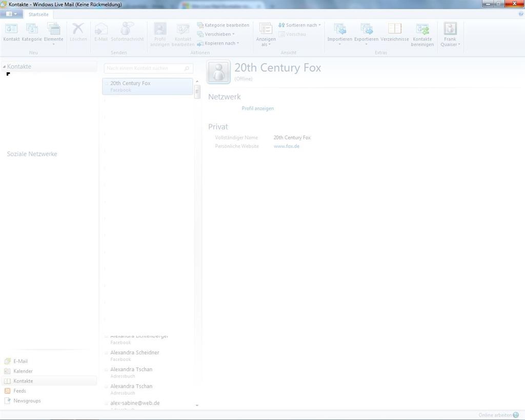Click the contact search field
This screenshot has width=525, height=420.
(x=148, y=68)
